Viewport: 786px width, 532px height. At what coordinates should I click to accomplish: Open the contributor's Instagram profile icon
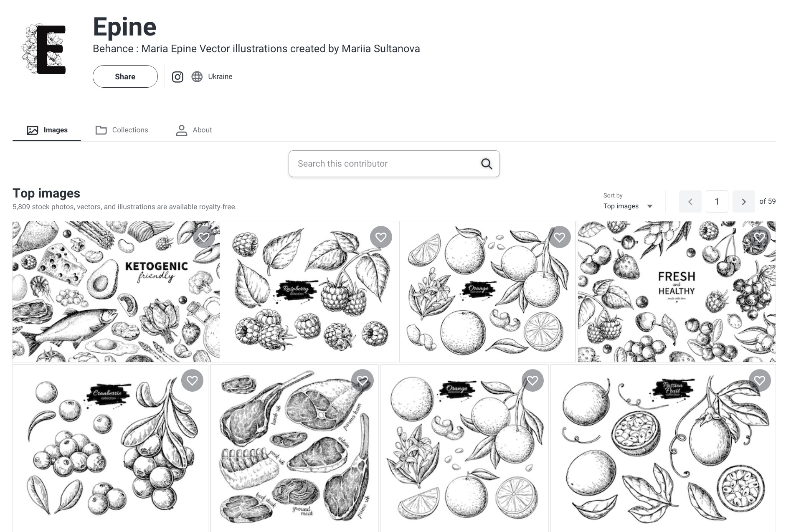(x=177, y=76)
